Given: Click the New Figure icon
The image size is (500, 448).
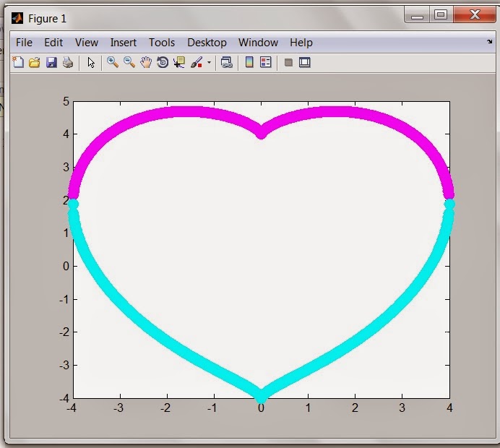Looking at the screenshot, I should tap(18, 63).
